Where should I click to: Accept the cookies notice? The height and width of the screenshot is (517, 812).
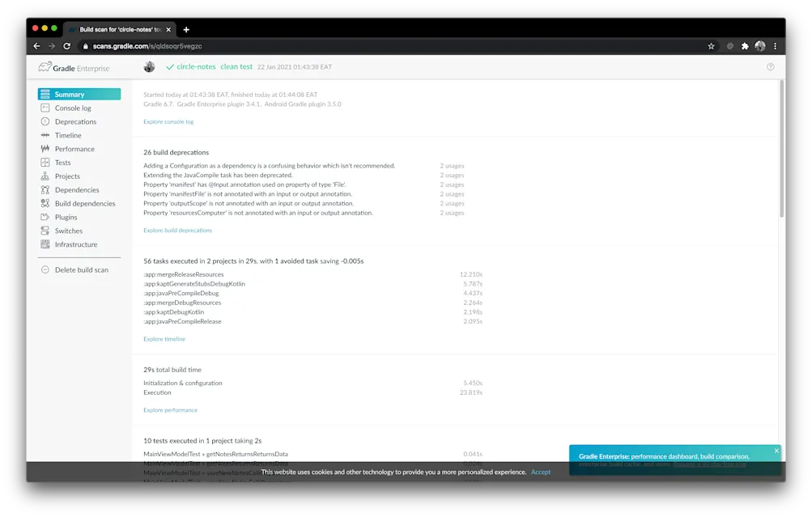click(x=541, y=472)
